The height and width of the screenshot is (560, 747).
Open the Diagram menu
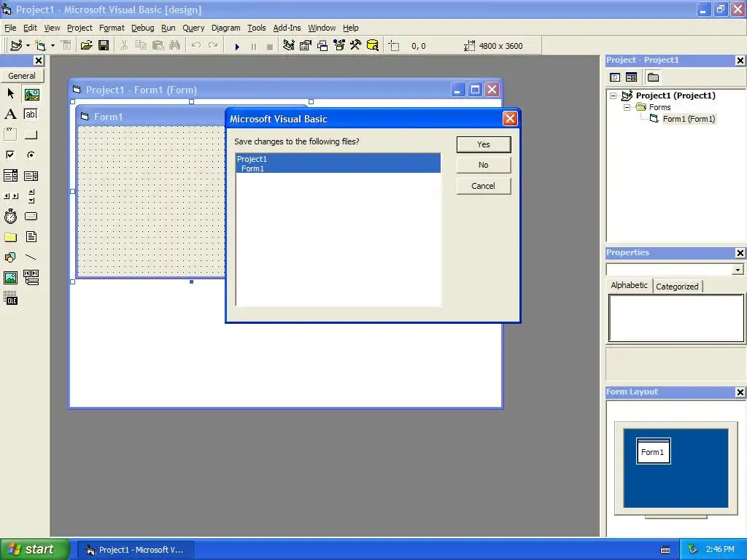pyautogui.click(x=226, y=28)
